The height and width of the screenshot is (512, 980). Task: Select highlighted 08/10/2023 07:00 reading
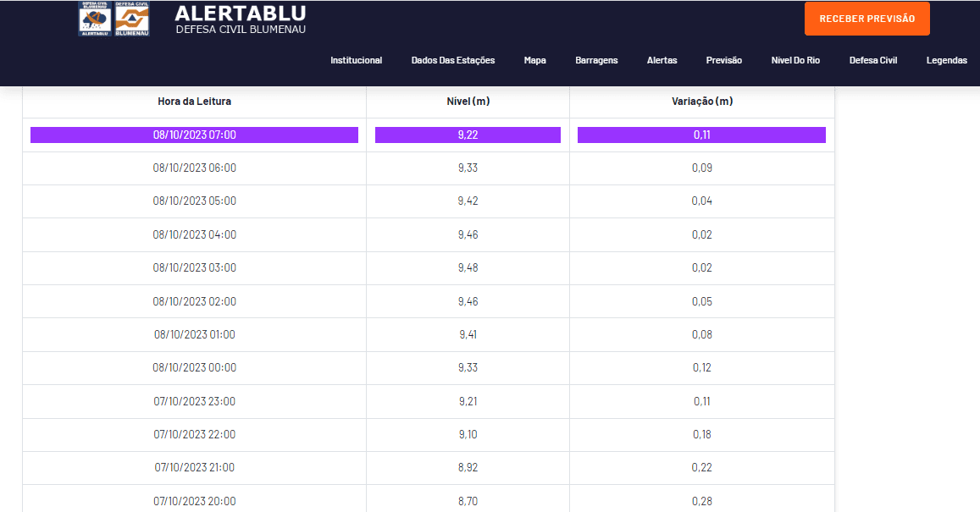pyautogui.click(x=194, y=135)
